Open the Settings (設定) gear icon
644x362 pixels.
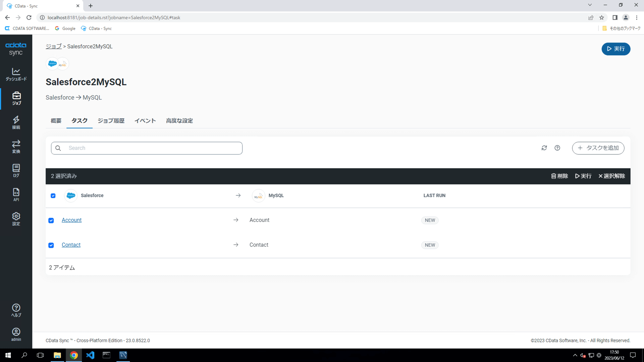coord(16,219)
